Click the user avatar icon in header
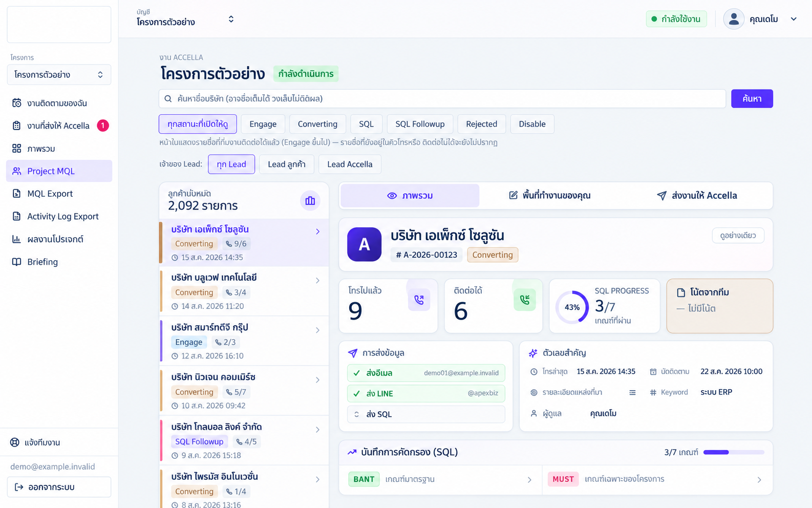The width and height of the screenshot is (812, 508). (x=734, y=19)
